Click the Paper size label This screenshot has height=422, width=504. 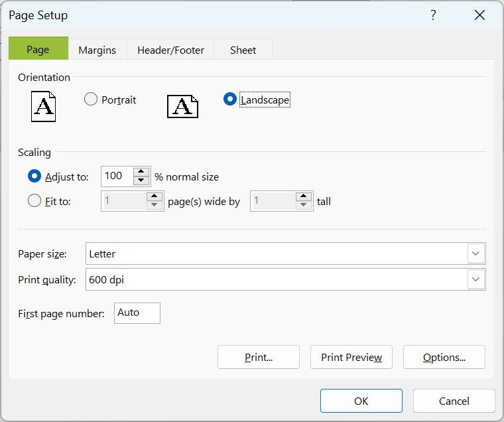[42, 253]
